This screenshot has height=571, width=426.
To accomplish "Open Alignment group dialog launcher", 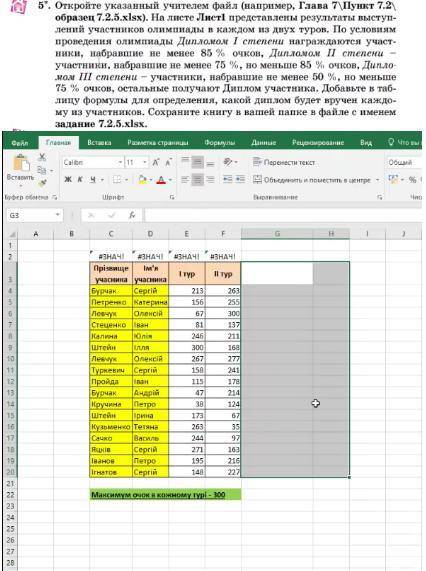I will (380, 197).
